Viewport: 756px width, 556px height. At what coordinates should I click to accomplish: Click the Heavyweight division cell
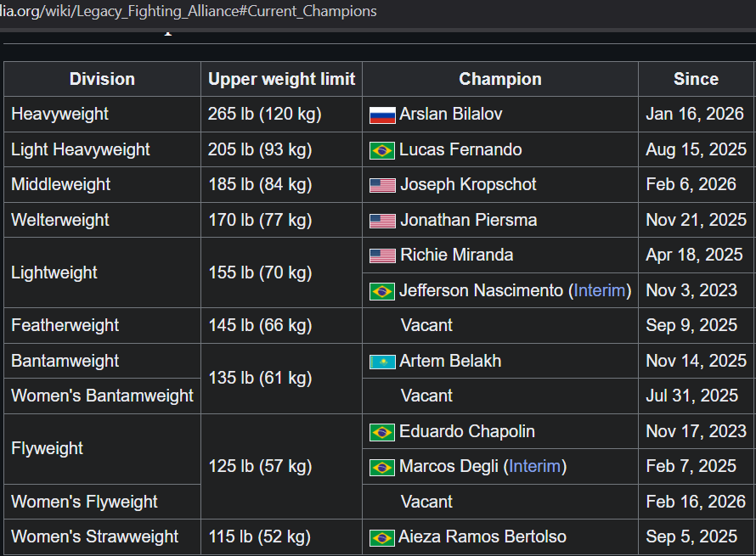(x=60, y=114)
